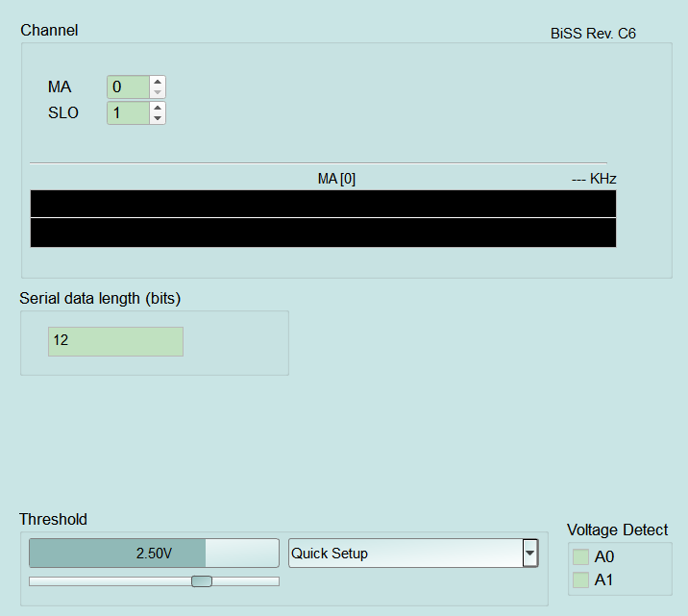The image size is (688, 616).
Task: Click the serial data length field
Action: [115, 341]
